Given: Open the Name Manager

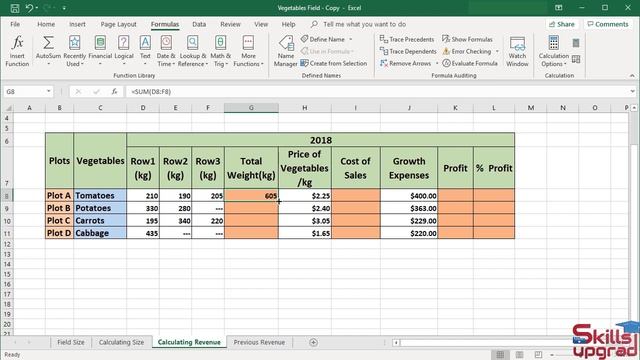Looking at the screenshot, I should coord(286,51).
